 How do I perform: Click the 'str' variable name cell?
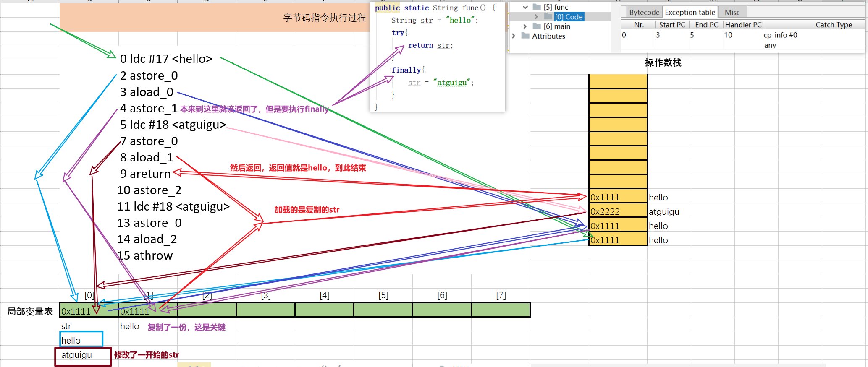click(x=66, y=326)
